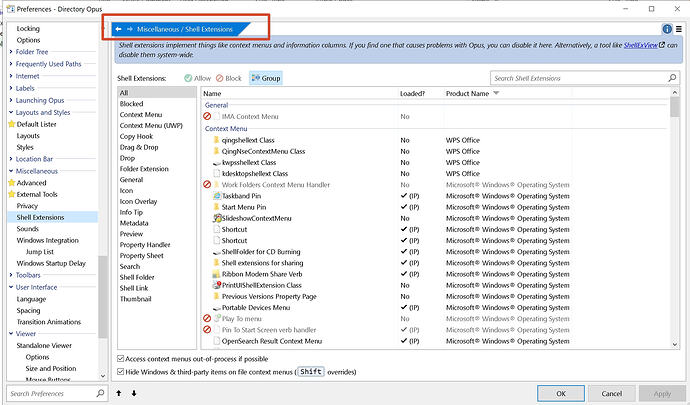Click the back arrow in the breadcrumb header
The height and width of the screenshot is (405, 690).
click(x=119, y=30)
